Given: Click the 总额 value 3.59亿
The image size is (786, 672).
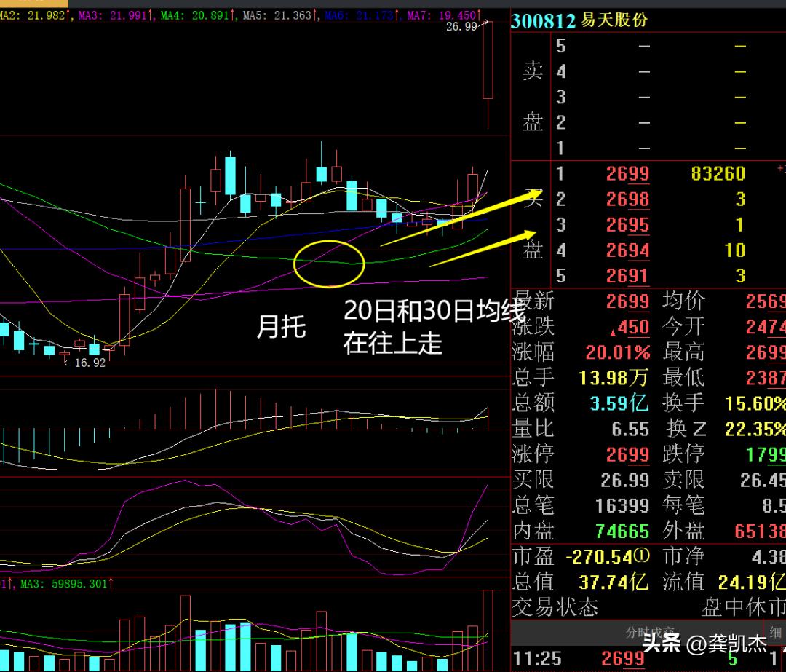Looking at the screenshot, I should tap(619, 403).
